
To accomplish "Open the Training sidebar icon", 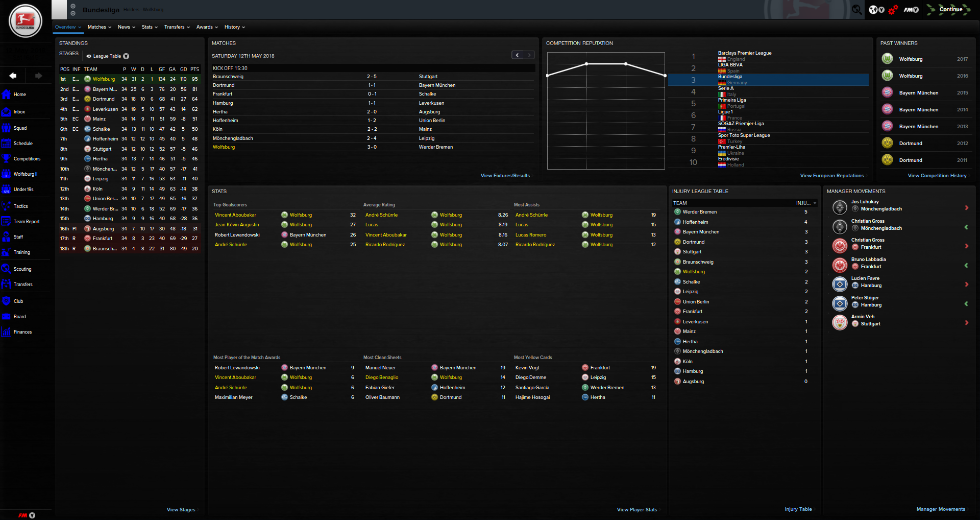I will 6,252.
